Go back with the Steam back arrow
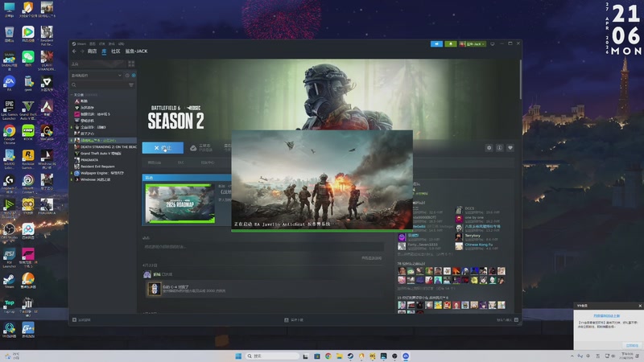The height and width of the screenshot is (362, 644). coord(74,51)
